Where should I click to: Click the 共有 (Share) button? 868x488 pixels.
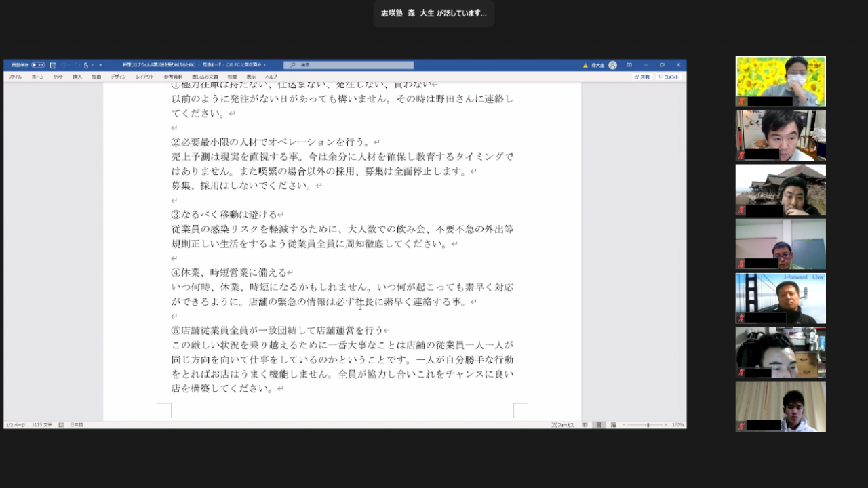pos(642,77)
